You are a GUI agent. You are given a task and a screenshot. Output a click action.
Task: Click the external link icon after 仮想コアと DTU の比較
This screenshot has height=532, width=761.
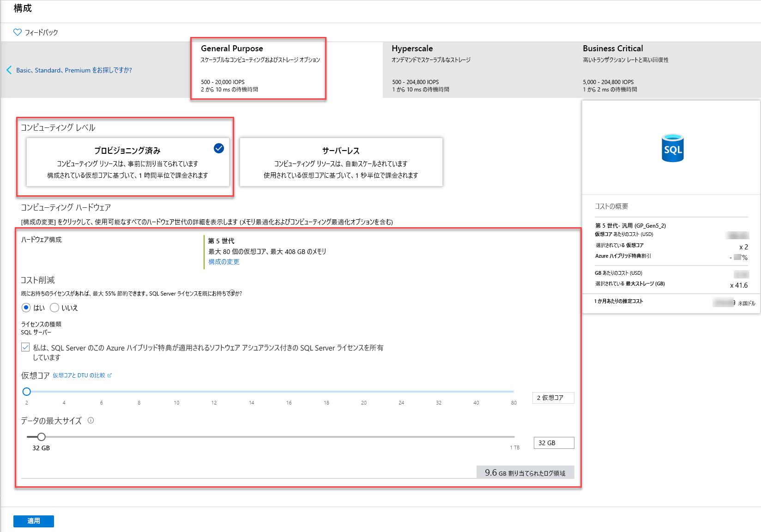point(109,375)
